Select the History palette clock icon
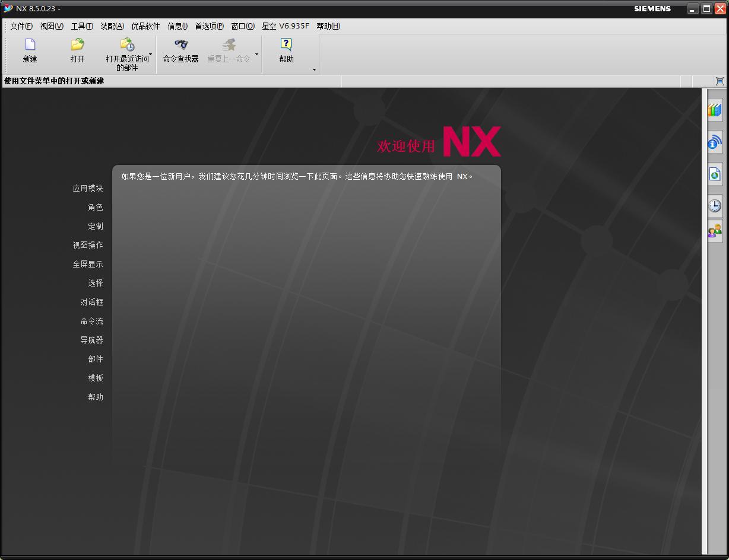Viewport: 729px width, 560px height. 715,205
